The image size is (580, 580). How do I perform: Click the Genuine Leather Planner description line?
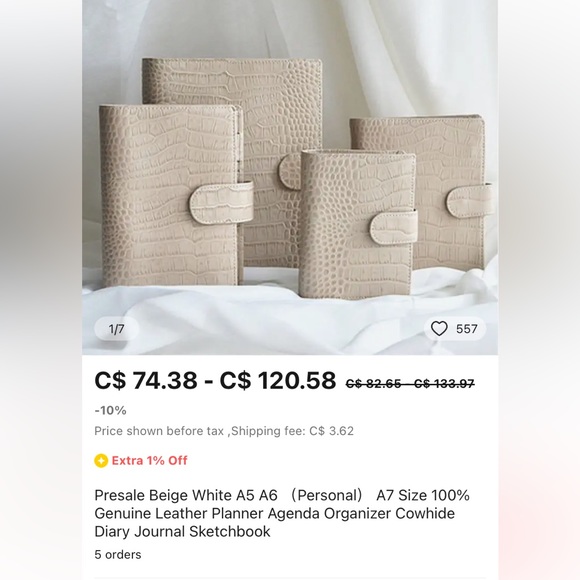click(x=274, y=513)
